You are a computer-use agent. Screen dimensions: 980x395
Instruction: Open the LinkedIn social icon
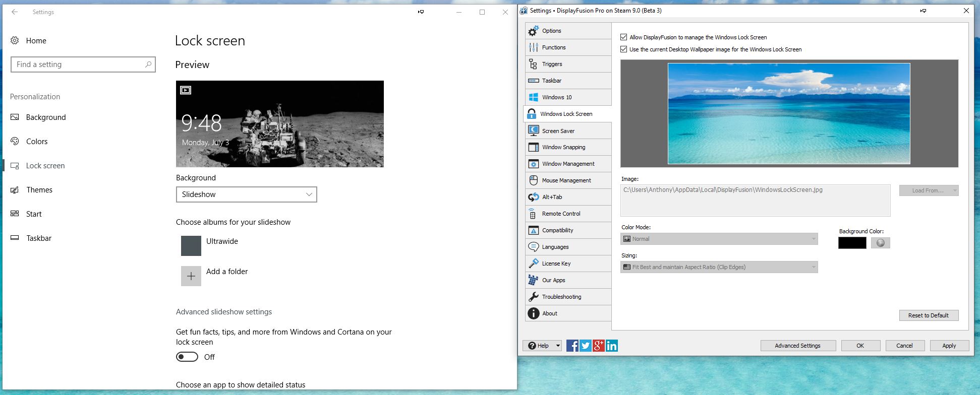pos(611,346)
